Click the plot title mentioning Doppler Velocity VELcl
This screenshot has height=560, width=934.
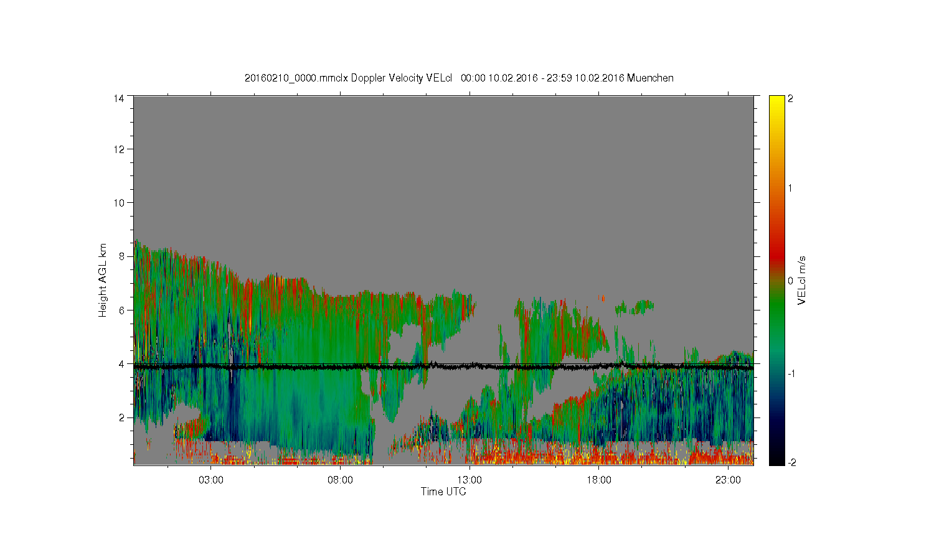click(459, 78)
